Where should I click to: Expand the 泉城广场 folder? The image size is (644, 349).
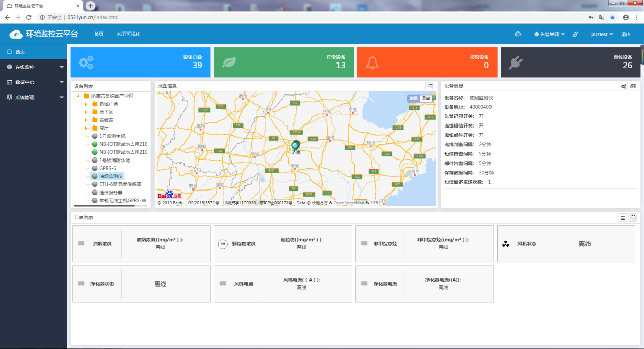point(86,104)
